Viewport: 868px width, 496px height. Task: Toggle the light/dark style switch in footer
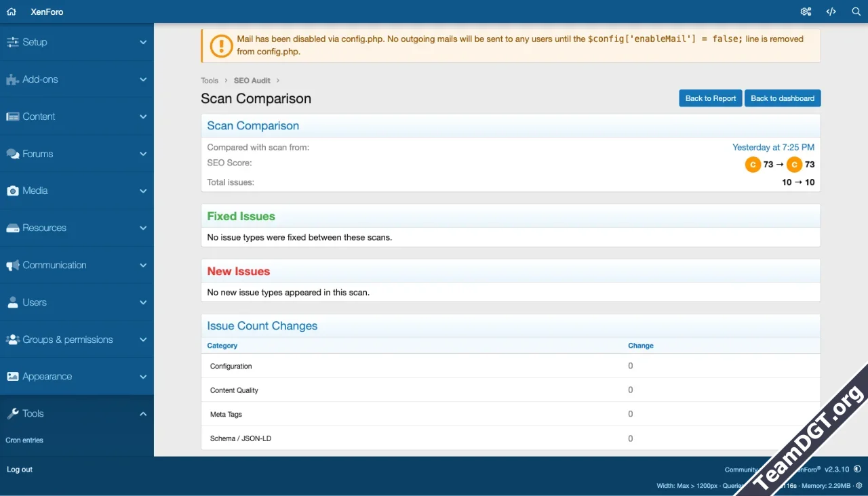click(x=857, y=469)
